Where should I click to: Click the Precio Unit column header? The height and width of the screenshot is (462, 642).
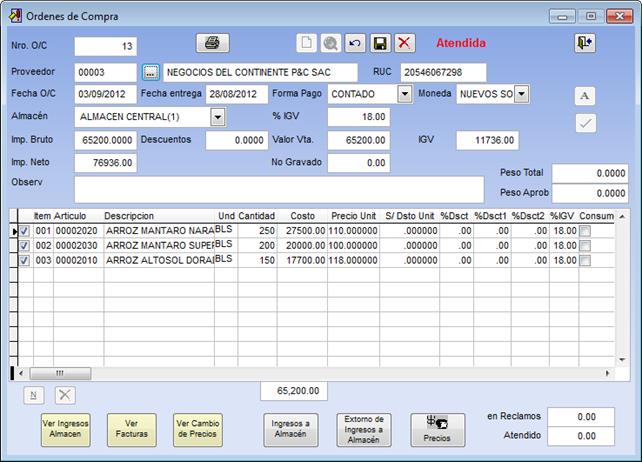coord(353,216)
